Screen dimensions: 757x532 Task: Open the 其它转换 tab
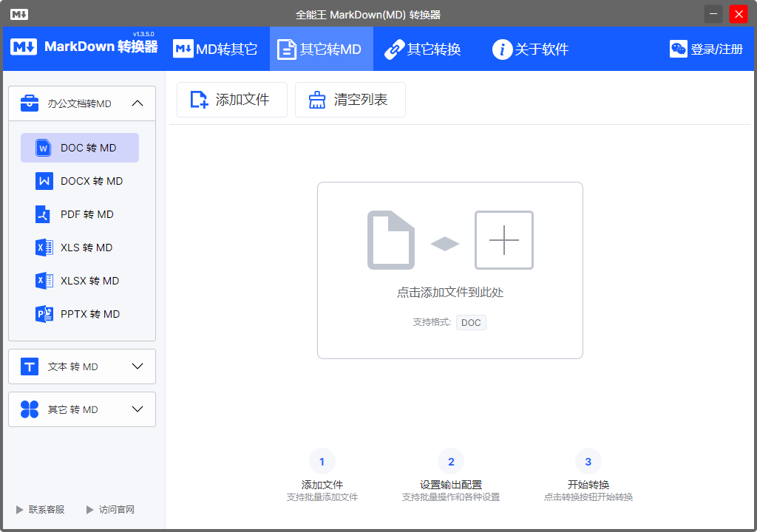[423, 49]
